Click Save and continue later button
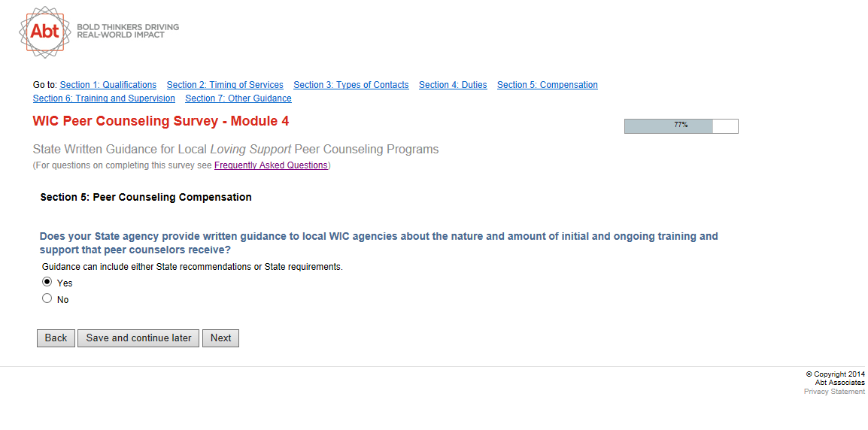The height and width of the screenshot is (430, 868). tap(139, 338)
